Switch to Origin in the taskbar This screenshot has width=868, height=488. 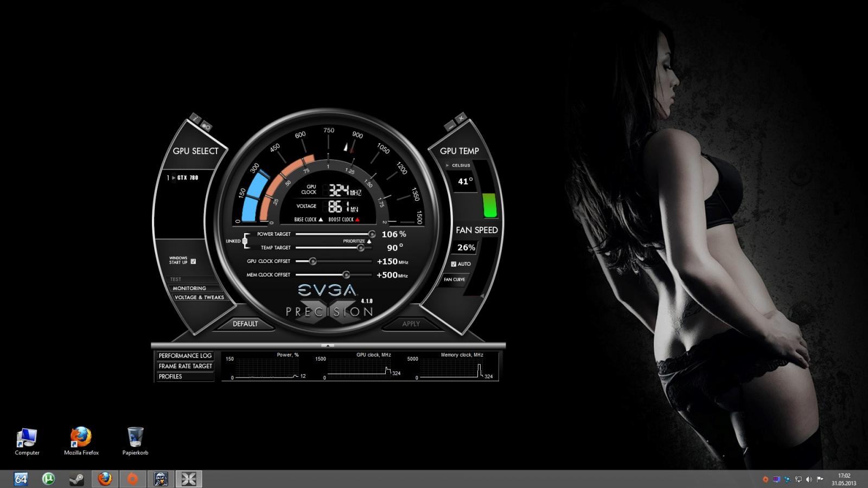click(x=132, y=479)
